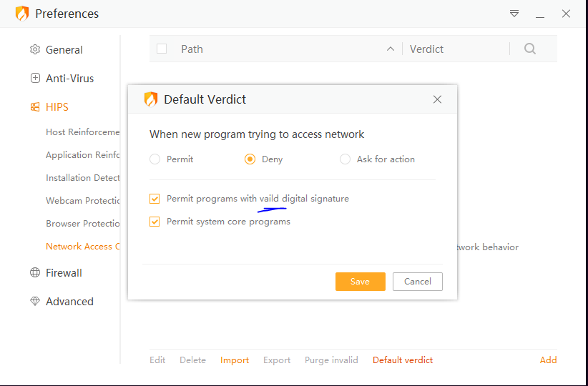Image resolution: width=588 pixels, height=386 pixels.
Task: Cancel the Default Verdict dialog
Action: [x=418, y=282]
